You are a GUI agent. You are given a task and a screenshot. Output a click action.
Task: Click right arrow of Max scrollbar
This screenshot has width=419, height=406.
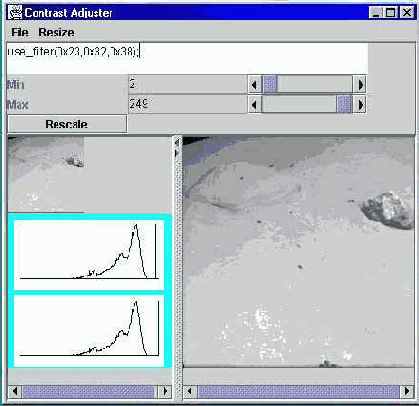click(360, 105)
